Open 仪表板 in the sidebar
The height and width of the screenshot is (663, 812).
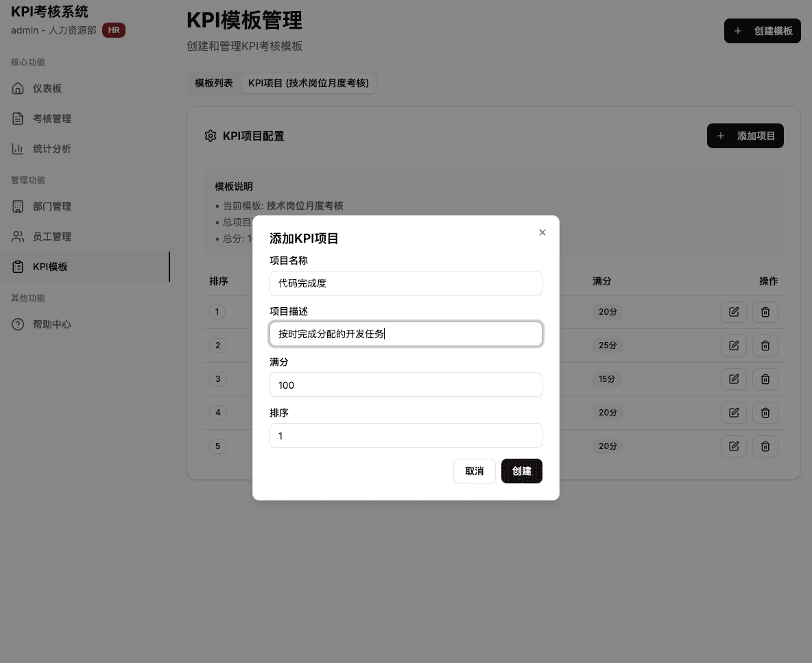[85, 88]
